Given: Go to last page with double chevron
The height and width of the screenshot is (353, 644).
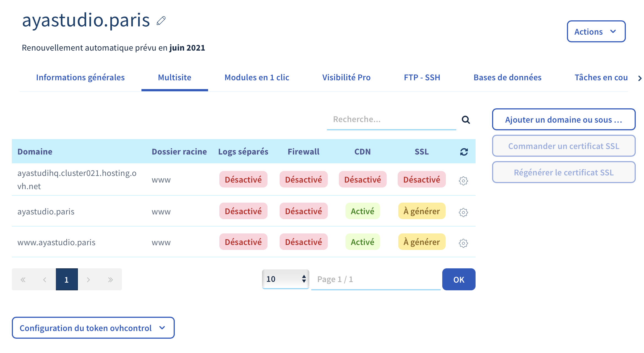Looking at the screenshot, I should point(111,280).
